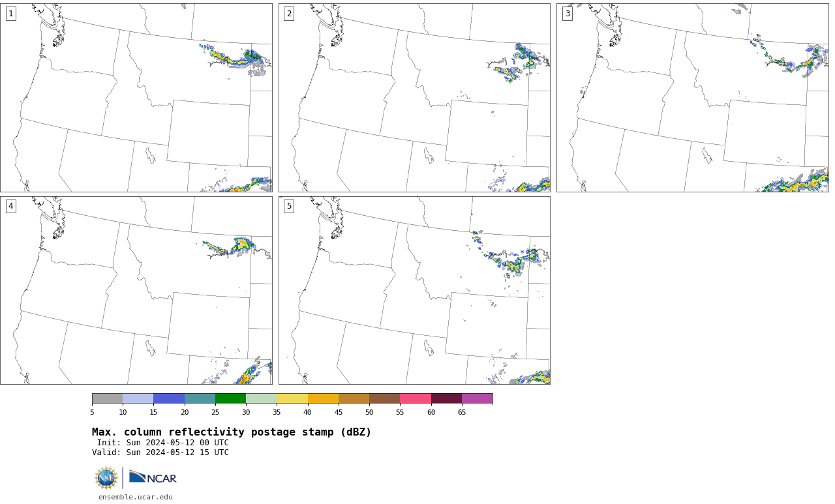
Task: Click the blue 15-20 dBZ swatch
Action: (169, 398)
